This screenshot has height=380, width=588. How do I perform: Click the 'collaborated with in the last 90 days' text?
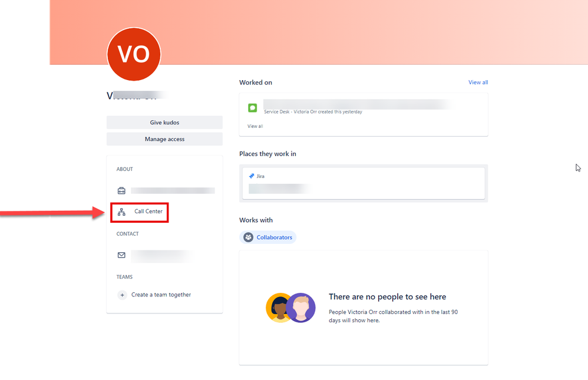pyautogui.click(x=394, y=316)
